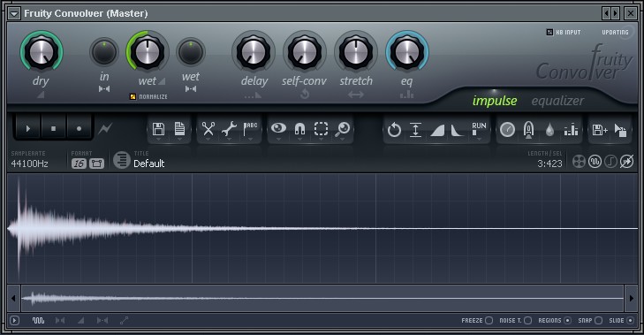This screenshot has width=644, height=335.
Task: Click the tuner/metronome icon in toolbar
Action: (528, 130)
